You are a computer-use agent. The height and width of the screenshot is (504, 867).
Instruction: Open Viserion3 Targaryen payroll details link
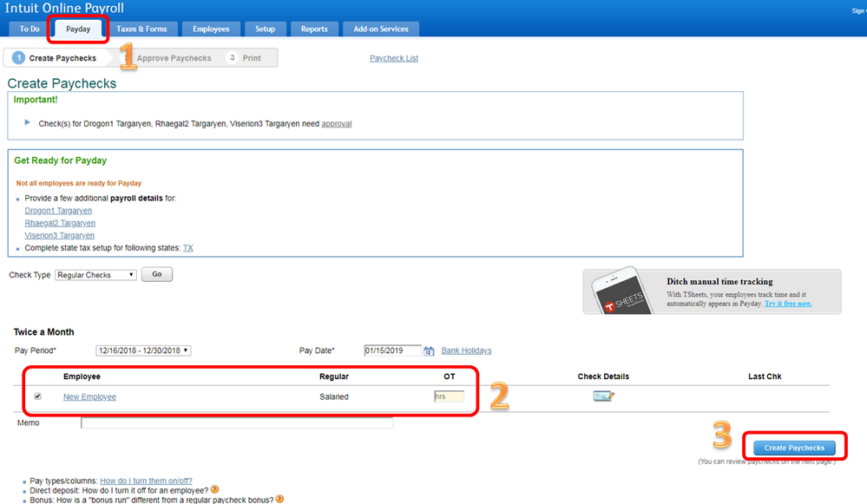point(59,235)
